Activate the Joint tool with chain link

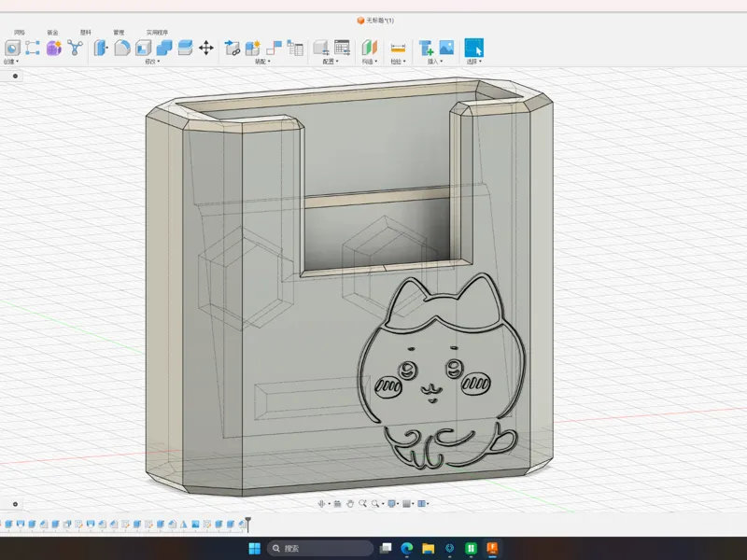point(232,48)
